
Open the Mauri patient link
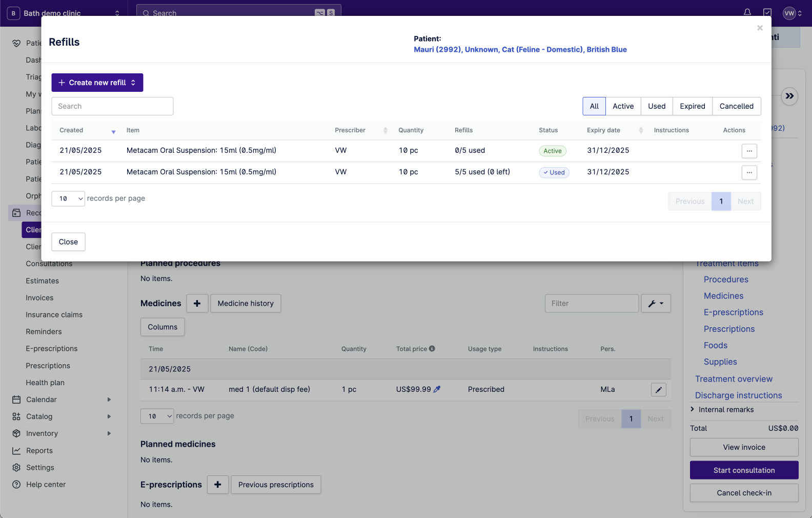click(520, 50)
